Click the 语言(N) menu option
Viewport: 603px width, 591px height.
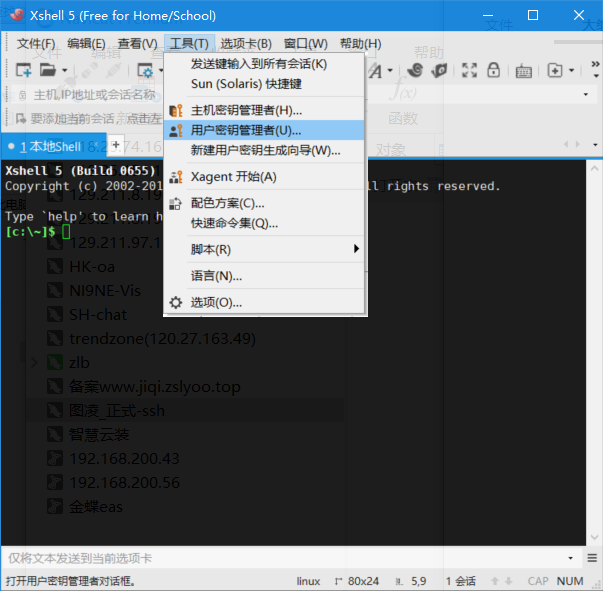tap(216, 276)
